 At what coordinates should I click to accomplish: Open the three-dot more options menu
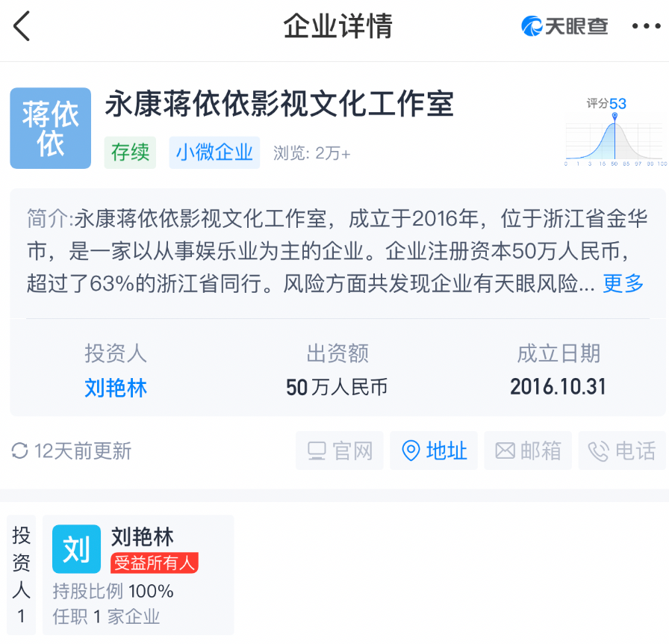[x=646, y=27]
